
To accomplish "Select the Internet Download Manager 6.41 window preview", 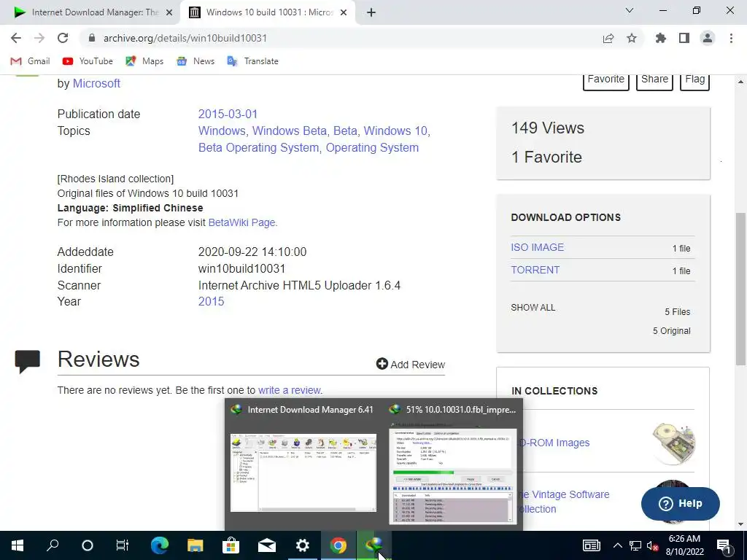I will pos(303,464).
